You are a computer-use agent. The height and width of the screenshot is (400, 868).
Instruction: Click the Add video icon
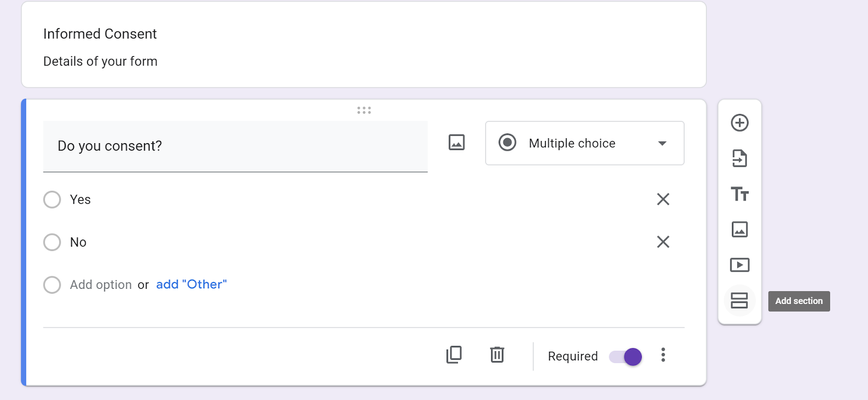(739, 265)
